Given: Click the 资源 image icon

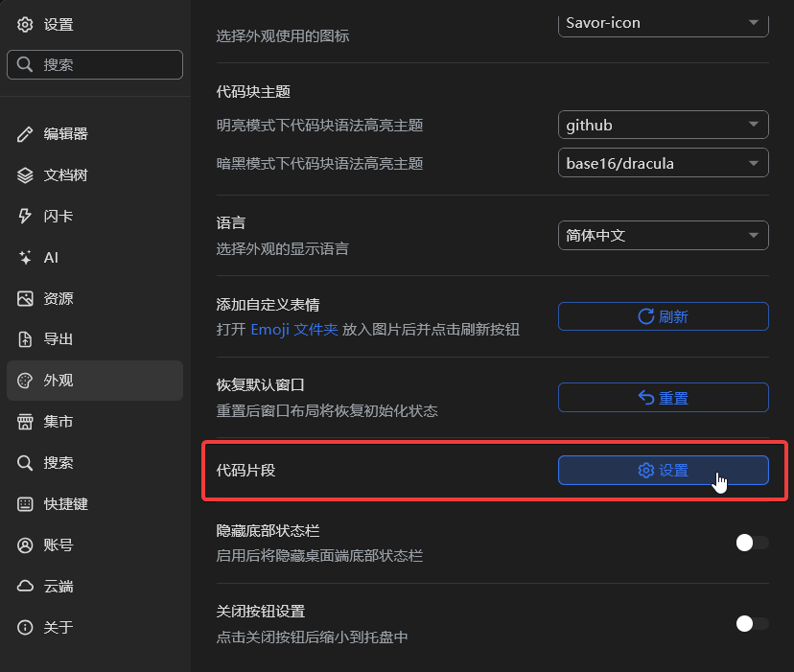Looking at the screenshot, I should 25,298.
